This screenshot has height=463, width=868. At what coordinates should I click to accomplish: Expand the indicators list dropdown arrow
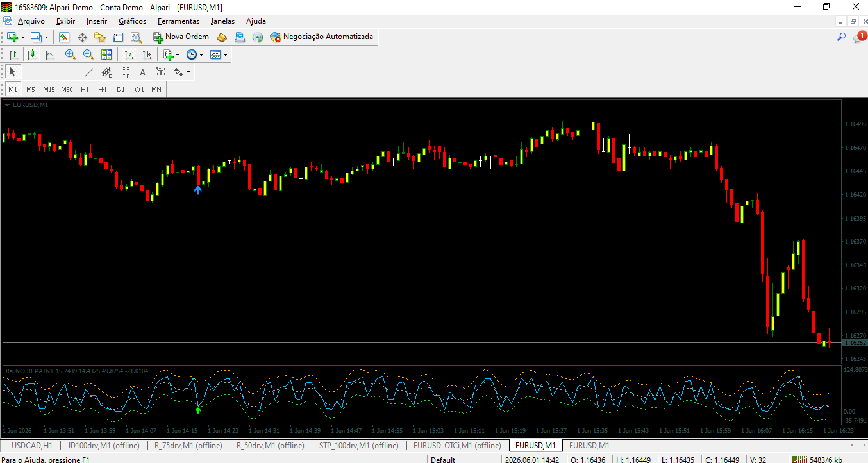point(178,55)
